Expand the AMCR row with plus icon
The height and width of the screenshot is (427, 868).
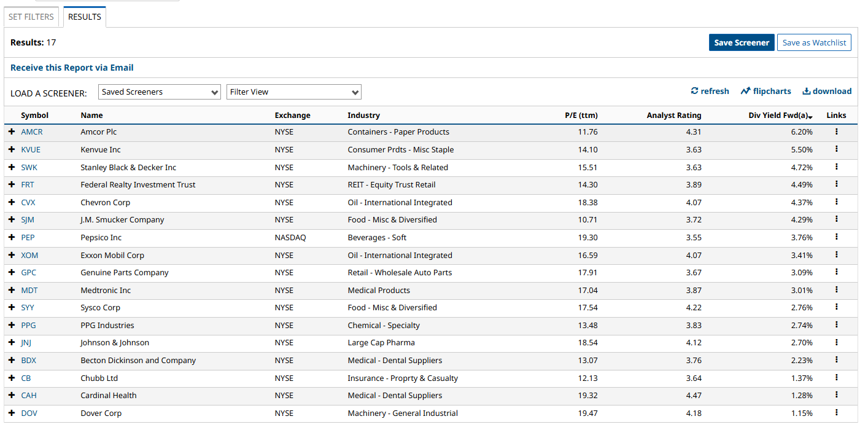(x=12, y=131)
